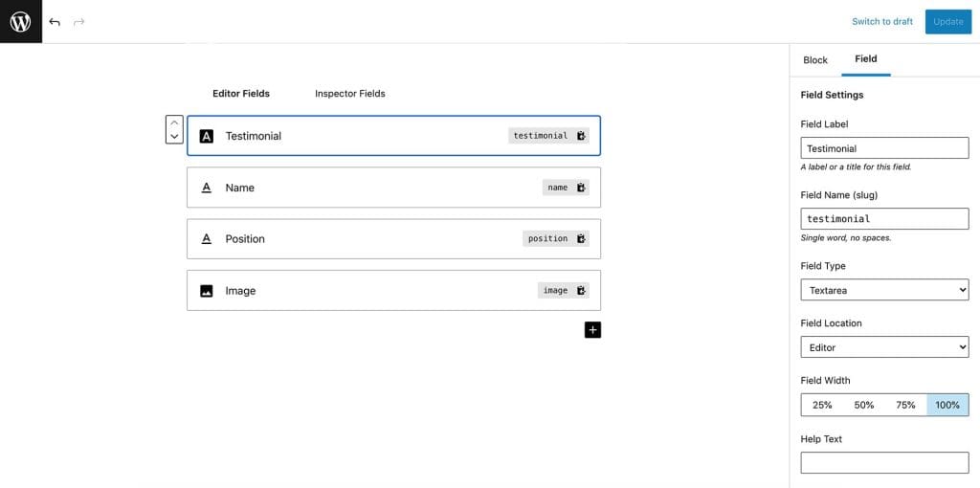
Task: Click the Update button
Action: 948,21
